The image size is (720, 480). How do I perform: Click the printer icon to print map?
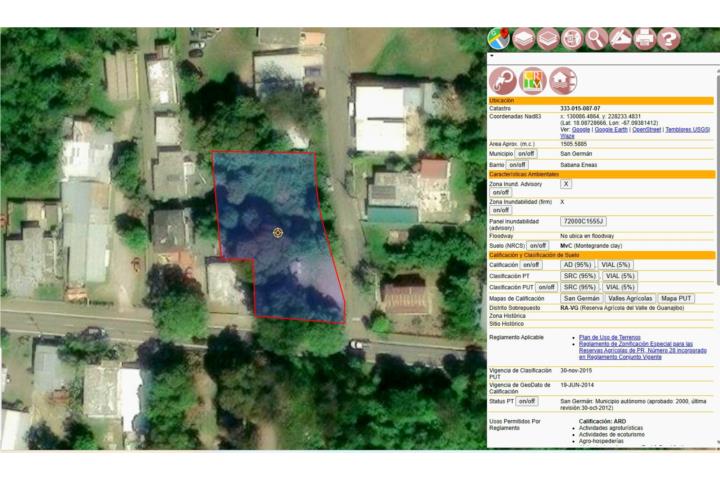[645, 39]
